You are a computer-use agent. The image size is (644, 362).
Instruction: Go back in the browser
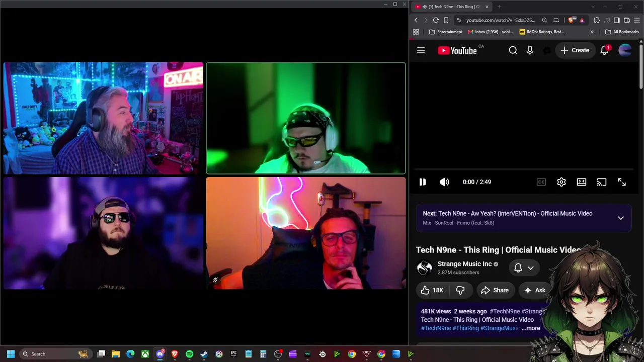click(416, 20)
